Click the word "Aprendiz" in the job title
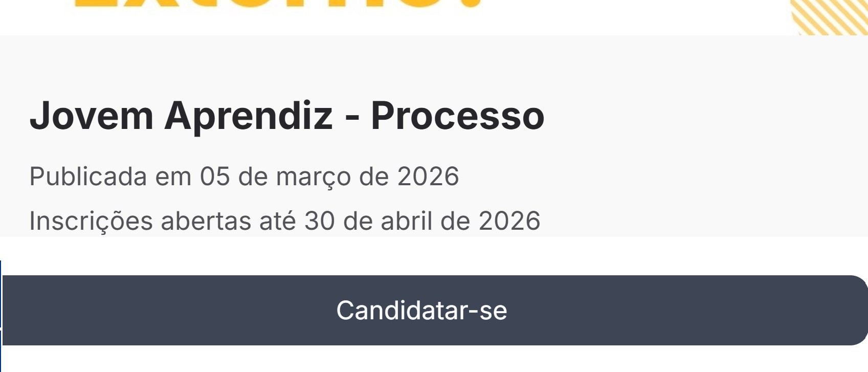The height and width of the screenshot is (372, 868). 248,116
